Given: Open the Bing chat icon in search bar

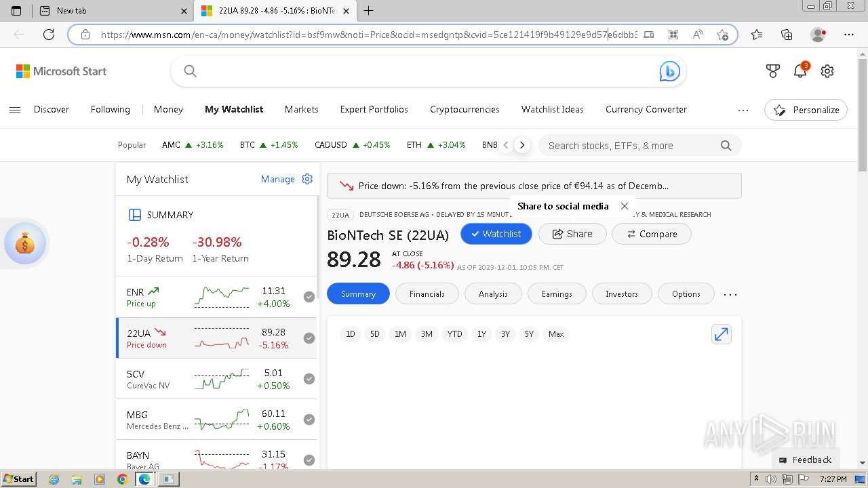Looking at the screenshot, I should click(669, 71).
